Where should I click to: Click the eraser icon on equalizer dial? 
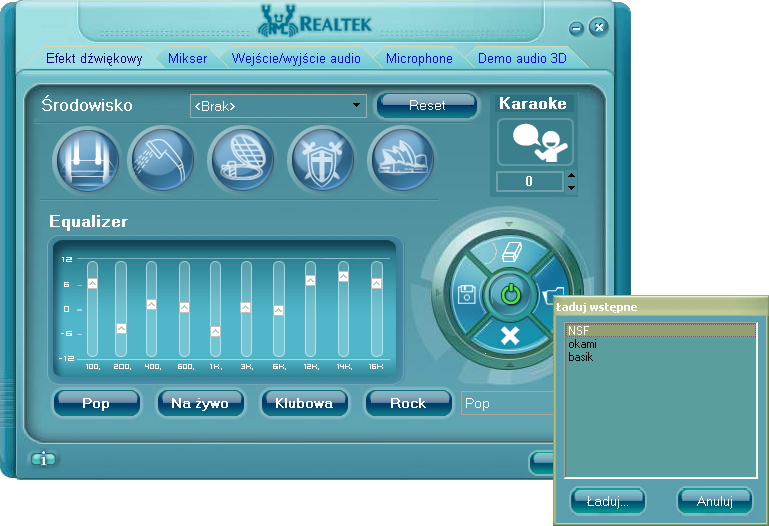[x=510, y=252]
